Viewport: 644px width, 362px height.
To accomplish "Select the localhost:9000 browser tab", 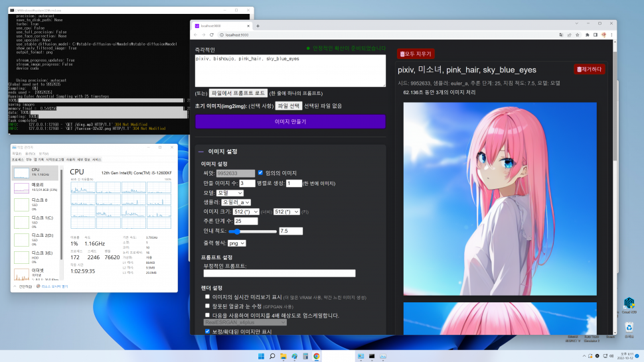I will coord(222,26).
